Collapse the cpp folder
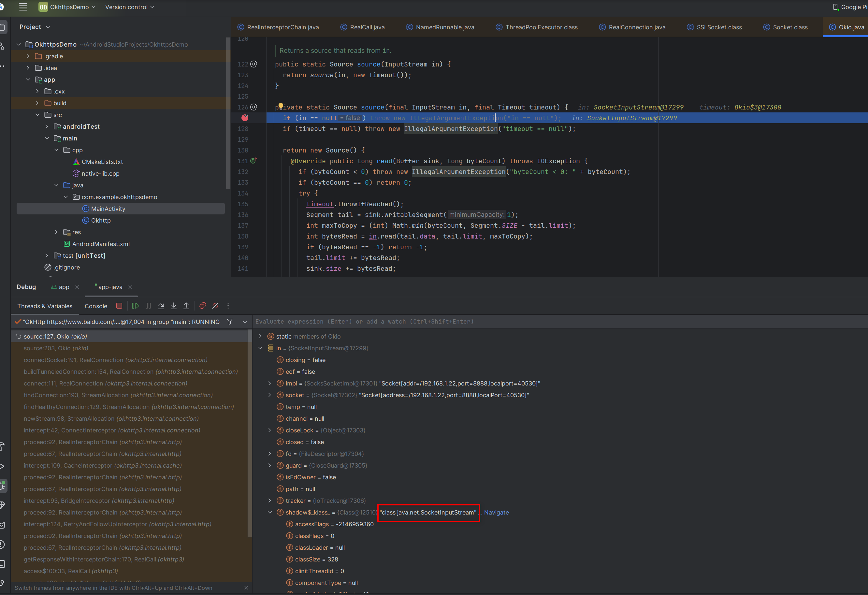The image size is (868, 595). click(x=56, y=150)
